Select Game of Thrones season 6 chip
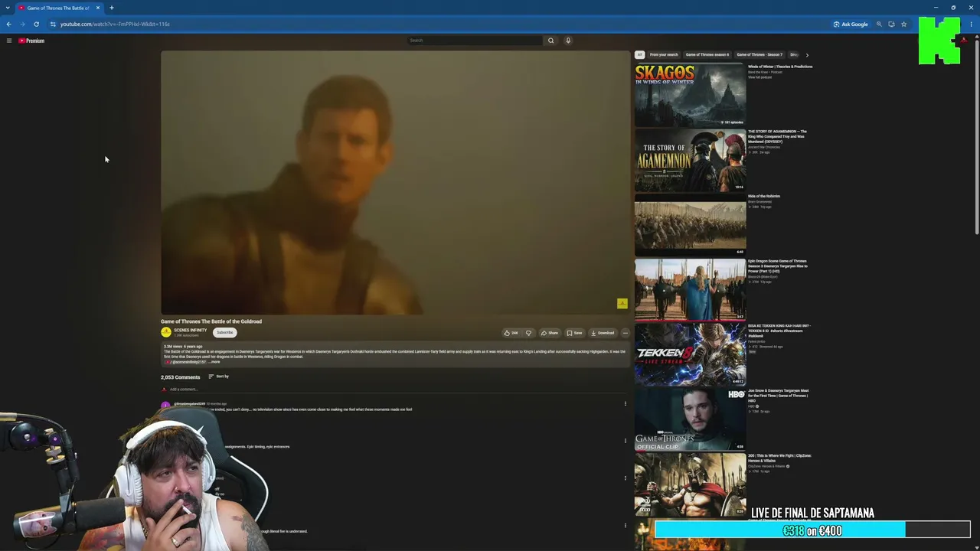 [707, 54]
